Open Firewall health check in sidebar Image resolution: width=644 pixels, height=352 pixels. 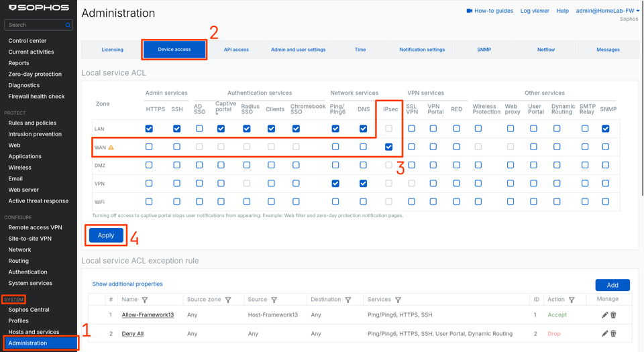pyautogui.click(x=36, y=97)
